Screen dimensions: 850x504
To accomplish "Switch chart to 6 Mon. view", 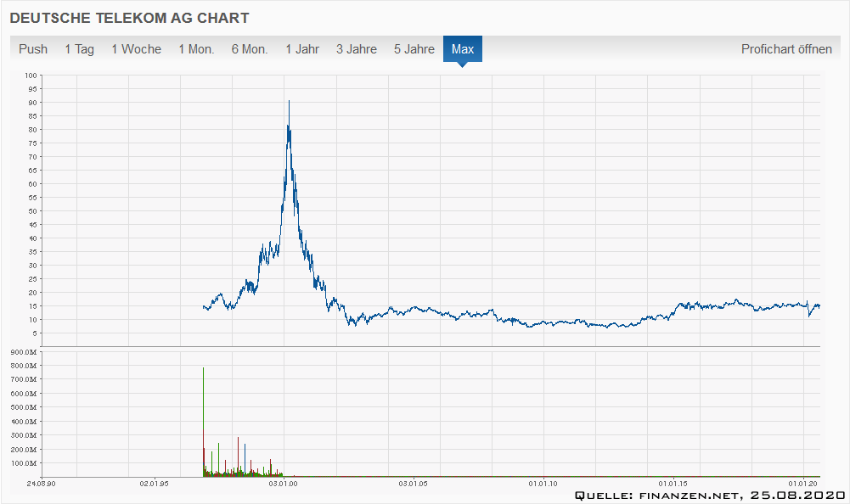I will tap(250, 49).
